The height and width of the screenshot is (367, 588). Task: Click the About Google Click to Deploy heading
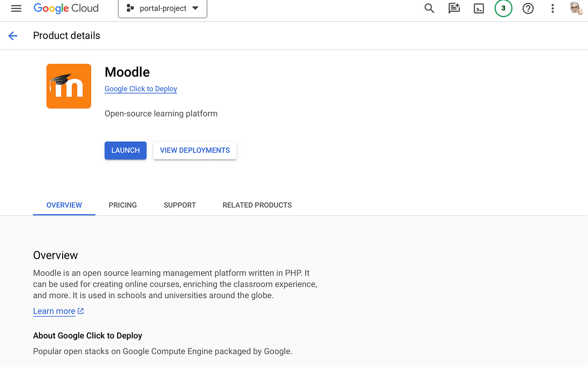87,336
